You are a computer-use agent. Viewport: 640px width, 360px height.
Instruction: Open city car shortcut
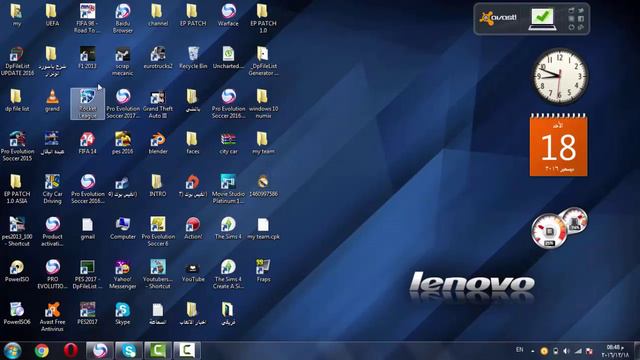[228, 143]
